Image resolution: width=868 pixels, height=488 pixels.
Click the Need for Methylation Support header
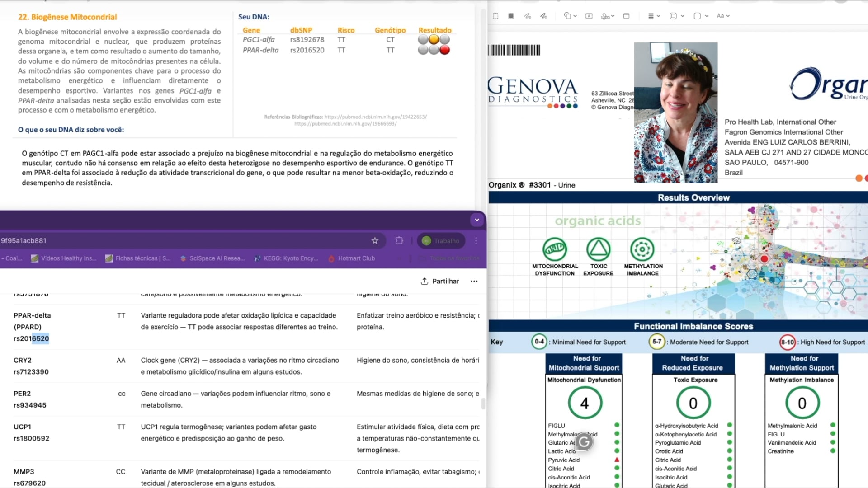point(802,363)
